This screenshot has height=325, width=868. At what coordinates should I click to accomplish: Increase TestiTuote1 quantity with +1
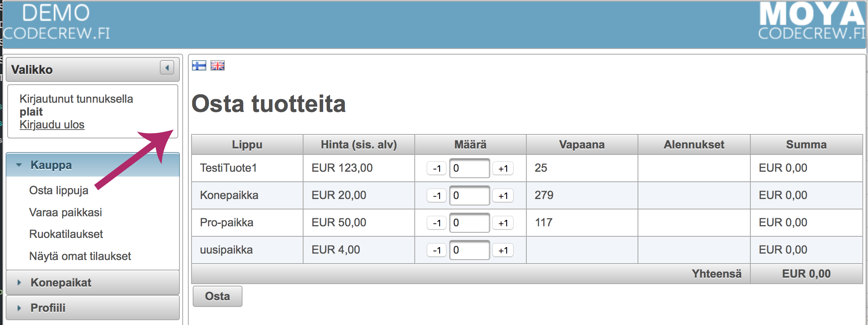503,169
